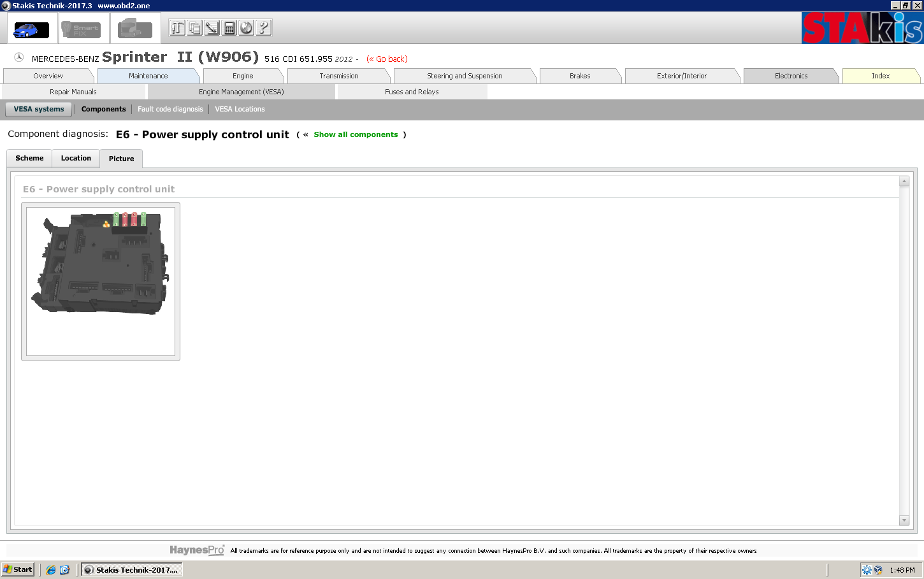Open the SmartFIX module
Viewport: 924px width, 579px height.
point(82,29)
